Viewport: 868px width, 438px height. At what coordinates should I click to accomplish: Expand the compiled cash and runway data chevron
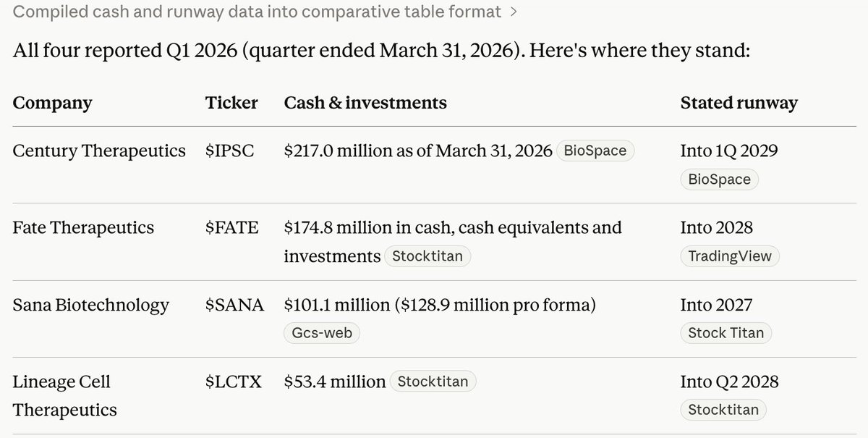click(x=514, y=12)
